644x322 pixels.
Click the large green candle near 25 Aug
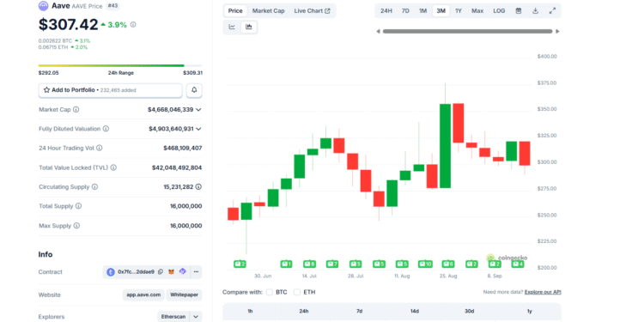coord(445,146)
